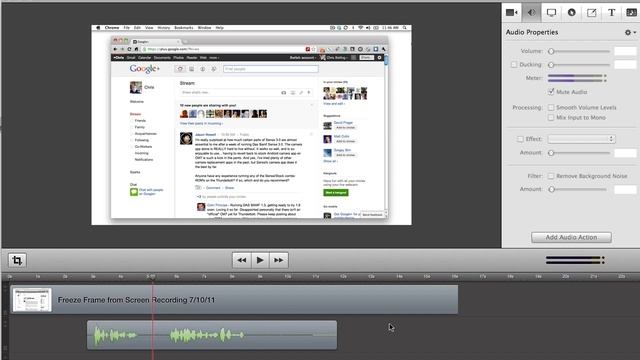Click the Ducking value field
This screenshot has height=360, width=640.
click(x=625, y=64)
